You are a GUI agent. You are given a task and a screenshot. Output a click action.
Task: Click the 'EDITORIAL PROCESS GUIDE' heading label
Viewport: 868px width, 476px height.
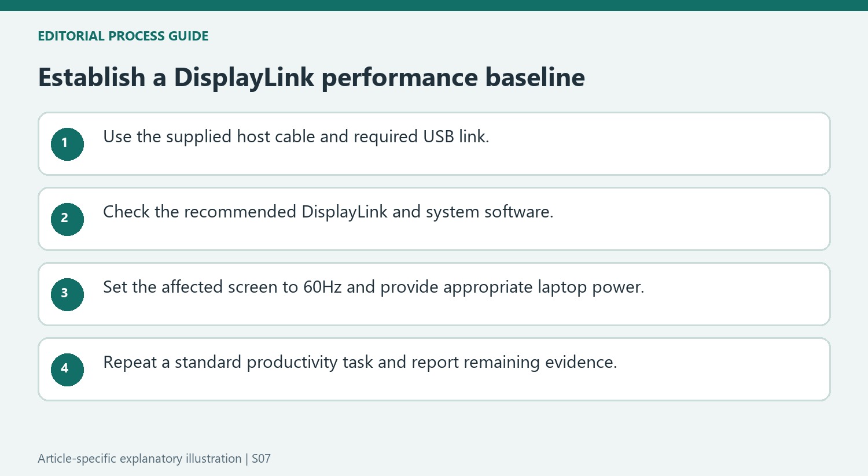[x=123, y=36]
